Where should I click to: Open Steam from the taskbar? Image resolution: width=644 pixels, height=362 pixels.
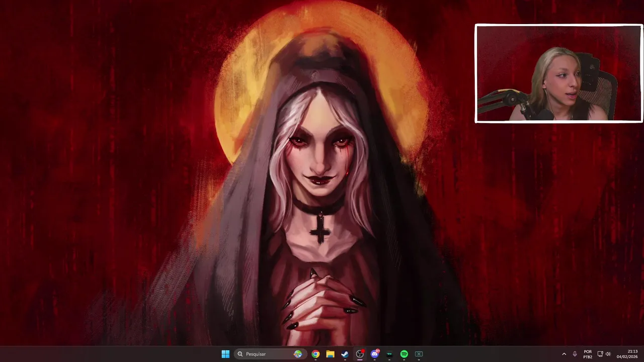coord(345,354)
